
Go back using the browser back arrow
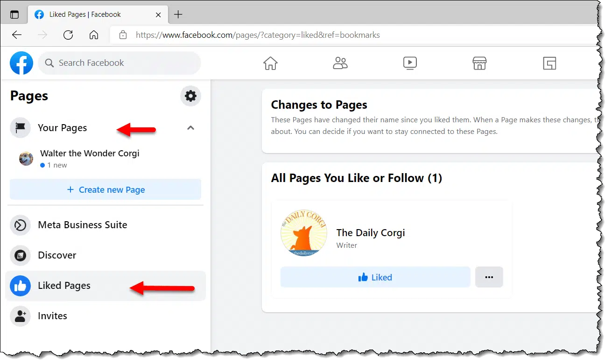pyautogui.click(x=17, y=35)
